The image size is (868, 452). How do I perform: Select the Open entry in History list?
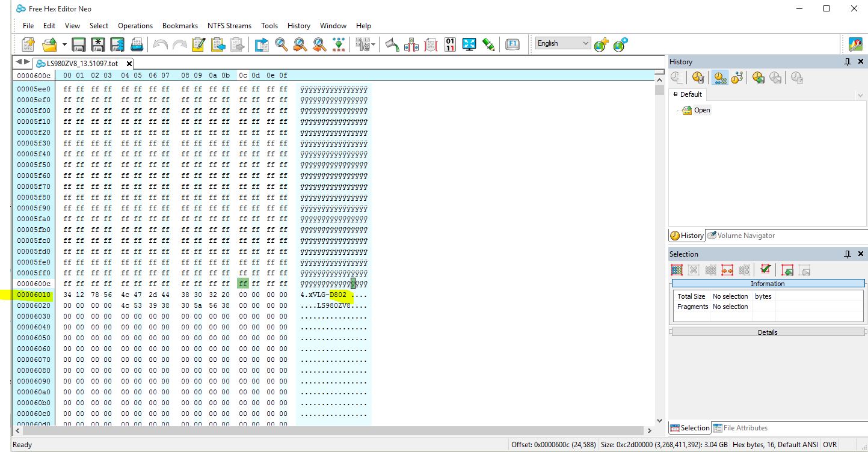click(x=701, y=110)
